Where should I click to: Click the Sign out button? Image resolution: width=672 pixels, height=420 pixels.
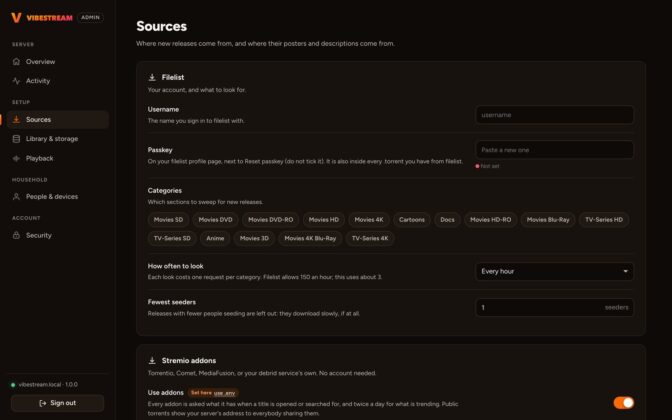coord(57,403)
